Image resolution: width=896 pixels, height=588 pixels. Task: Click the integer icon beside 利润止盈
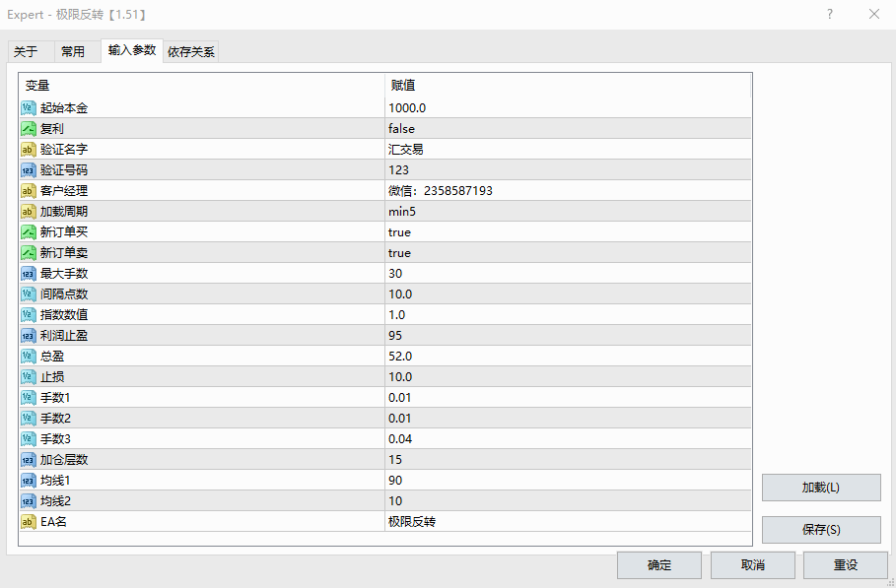click(x=29, y=336)
